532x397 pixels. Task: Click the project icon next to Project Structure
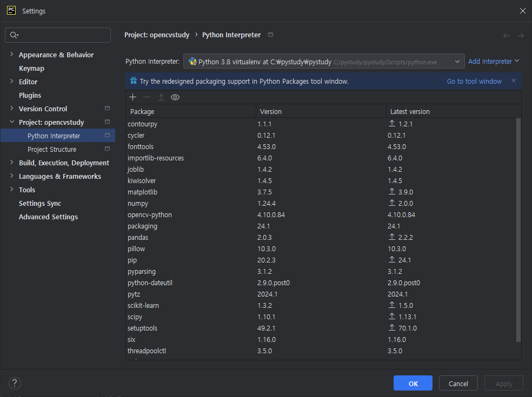pyautogui.click(x=107, y=149)
